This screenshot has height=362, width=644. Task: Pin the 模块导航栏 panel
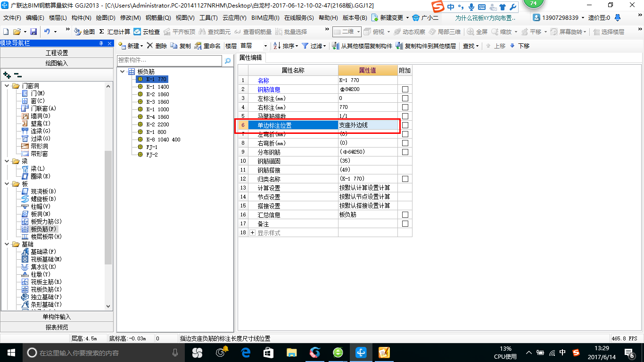[101, 43]
